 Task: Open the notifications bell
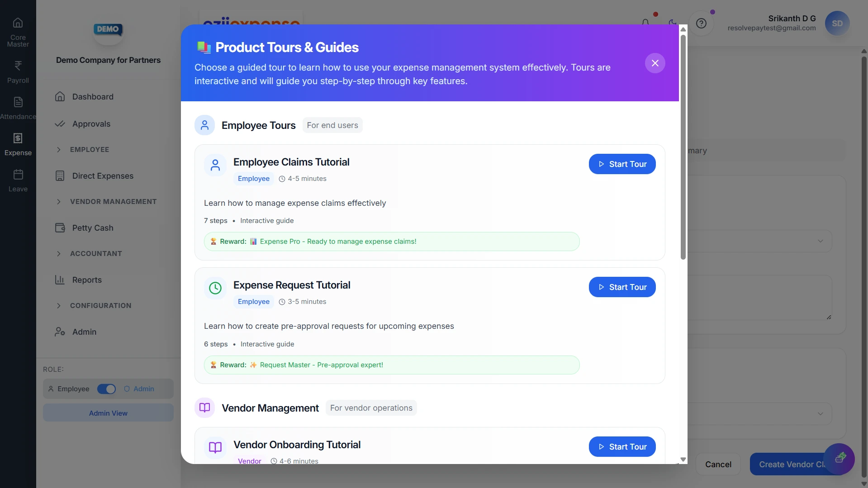point(645,22)
